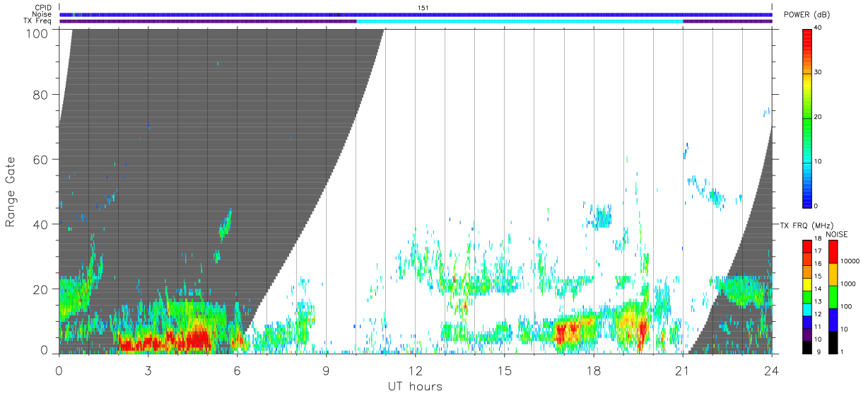868x401 pixels.
Task: Click the UT hours axis title
Action: [x=415, y=386]
